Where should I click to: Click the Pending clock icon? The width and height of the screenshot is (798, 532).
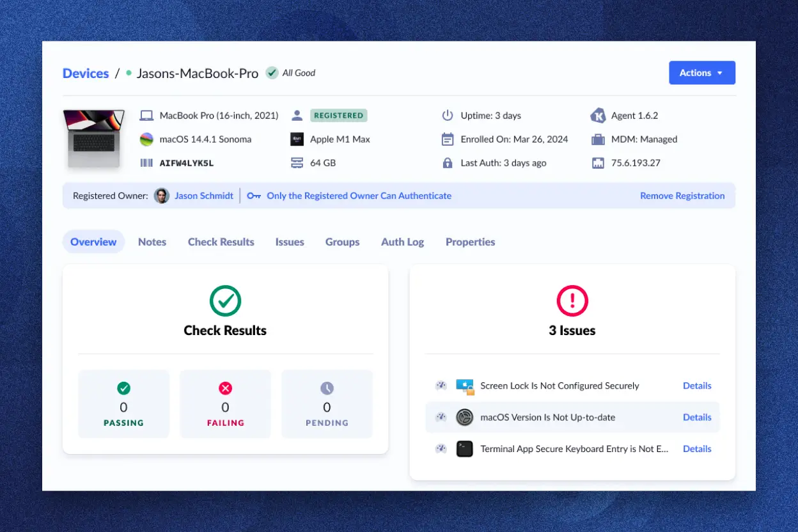(327, 388)
